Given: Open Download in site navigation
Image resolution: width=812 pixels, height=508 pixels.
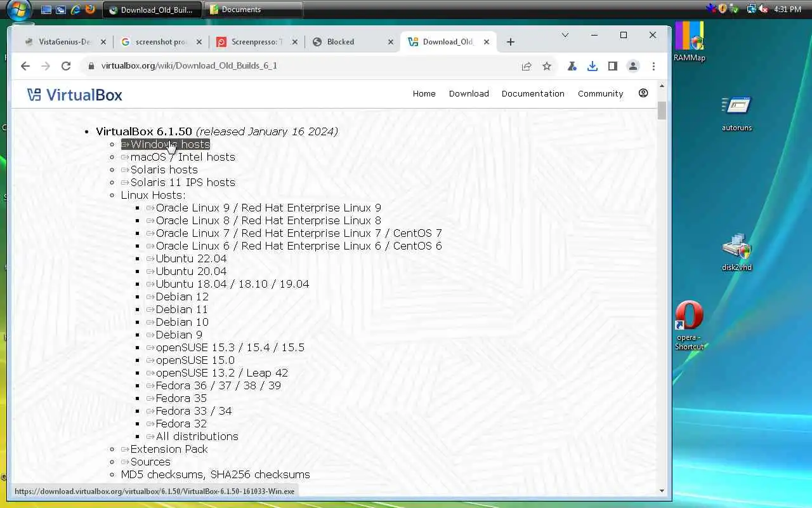Looking at the screenshot, I should (x=469, y=93).
